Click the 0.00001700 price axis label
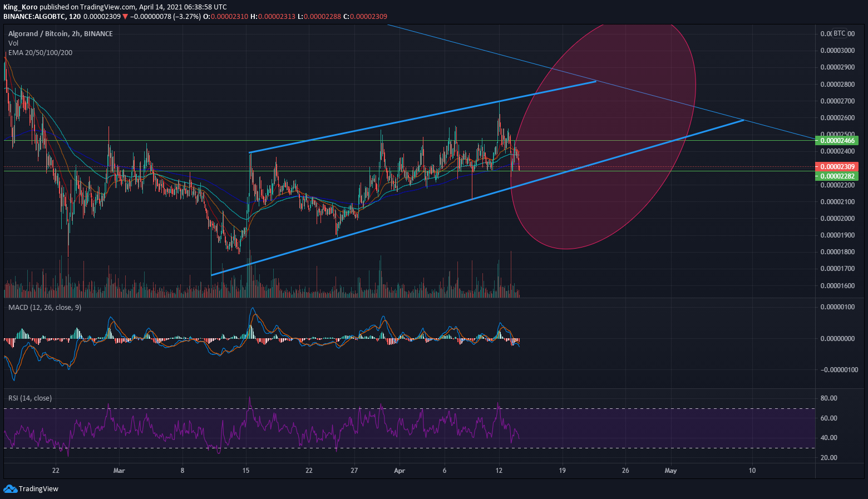Viewport: 868px width, 499px height. [x=837, y=268]
